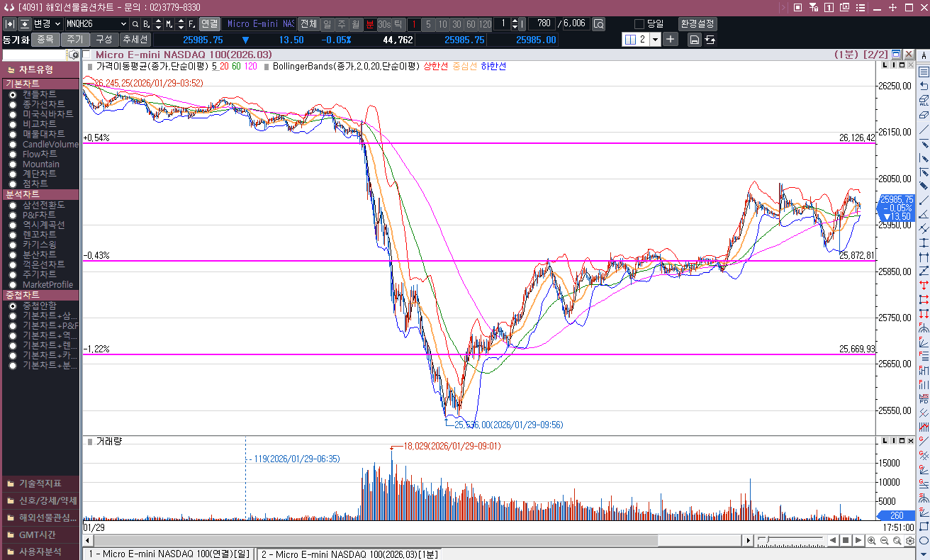Click the symbol search magnifier icon
Screen dimensions: 930x560
pos(135,24)
